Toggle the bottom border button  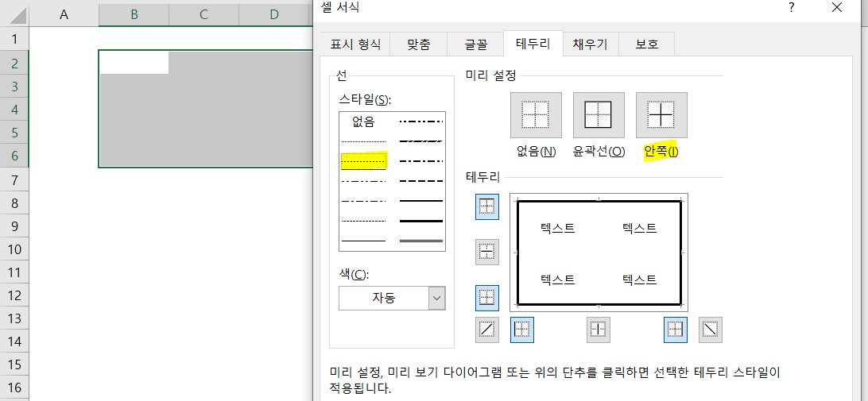(x=487, y=298)
